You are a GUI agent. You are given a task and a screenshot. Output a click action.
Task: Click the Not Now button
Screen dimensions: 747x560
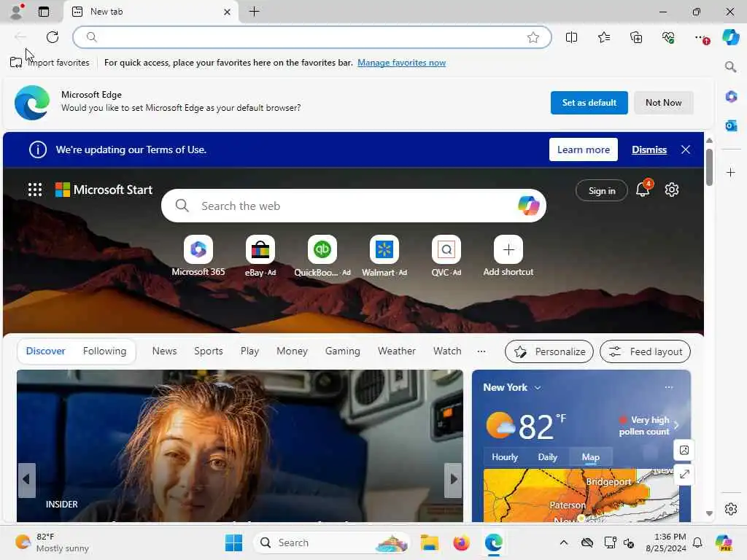(x=663, y=103)
